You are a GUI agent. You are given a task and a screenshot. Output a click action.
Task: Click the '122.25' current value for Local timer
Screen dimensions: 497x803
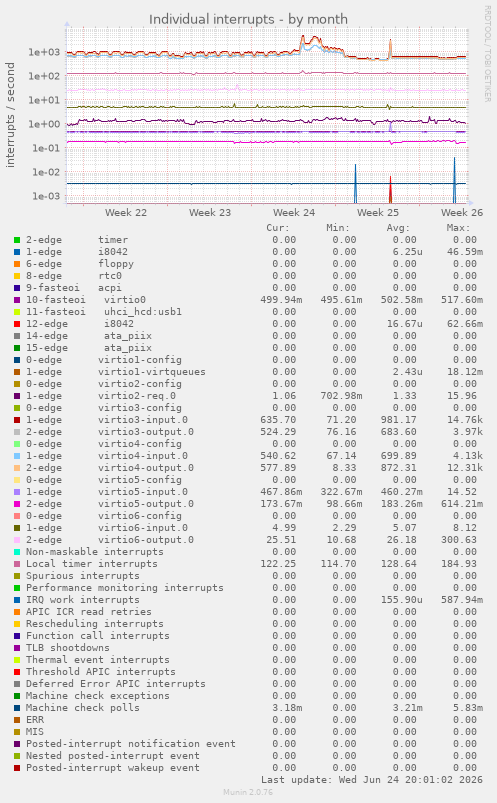[x=278, y=564]
